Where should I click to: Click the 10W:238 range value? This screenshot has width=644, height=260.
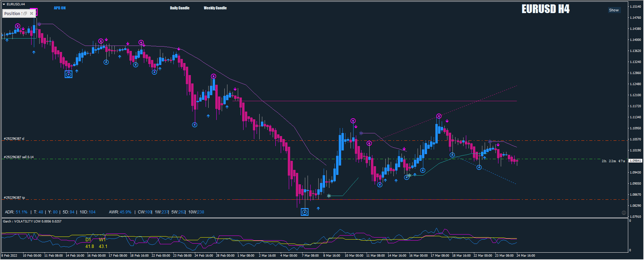tap(196, 212)
